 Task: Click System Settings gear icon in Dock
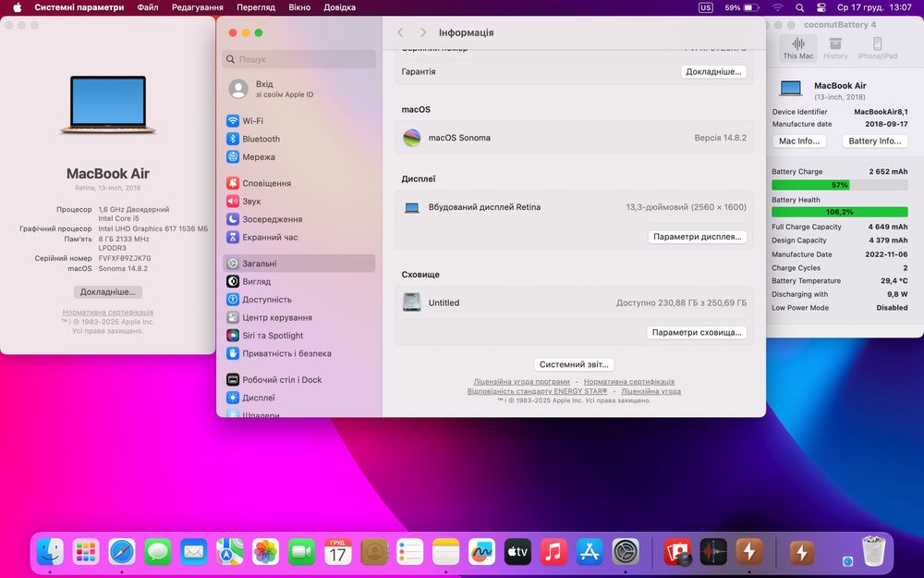click(x=626, y=553)
